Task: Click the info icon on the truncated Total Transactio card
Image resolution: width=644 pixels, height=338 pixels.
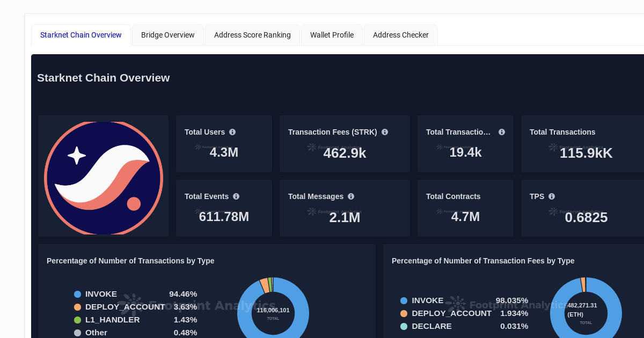Action: pyautogui.click(x=502, y=132)
